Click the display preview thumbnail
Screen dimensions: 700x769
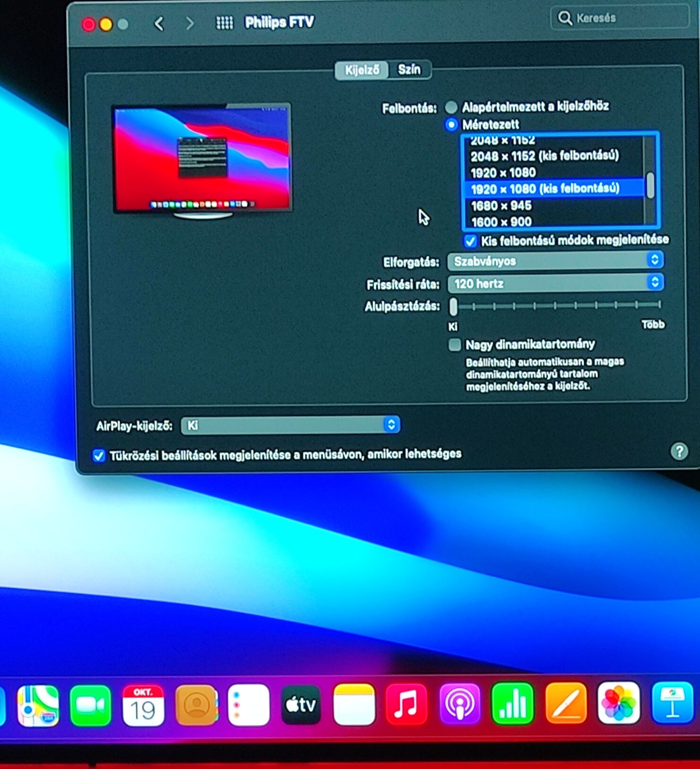click(202, 161)
